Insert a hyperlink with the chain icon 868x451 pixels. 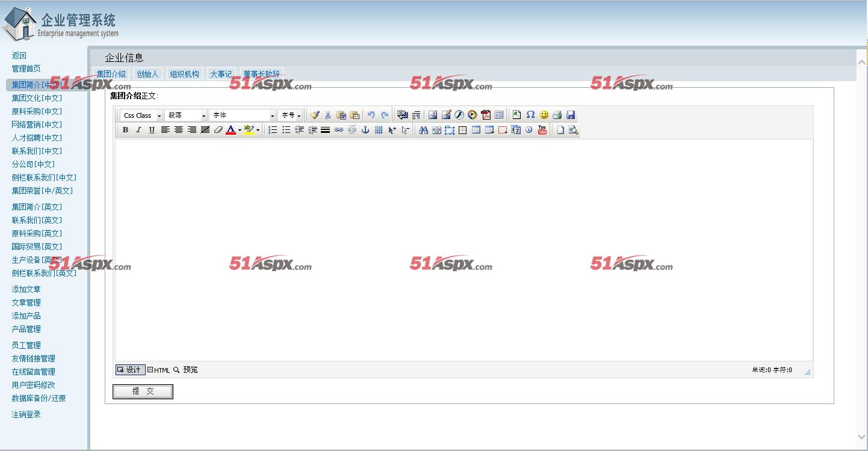tap(339, 130)
